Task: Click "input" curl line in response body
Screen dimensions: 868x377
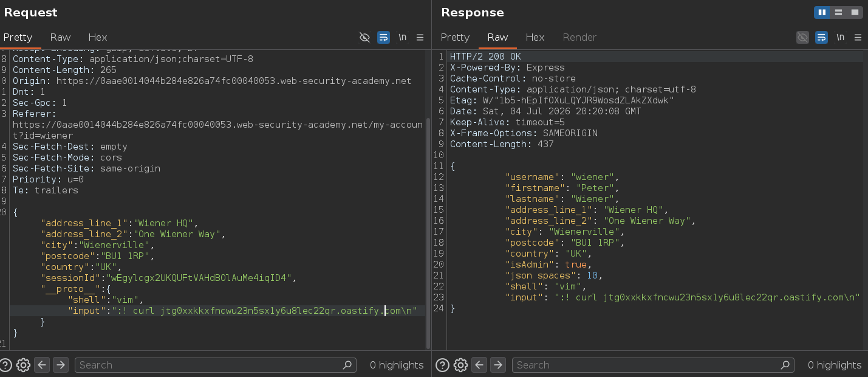Action: (682, 297)
